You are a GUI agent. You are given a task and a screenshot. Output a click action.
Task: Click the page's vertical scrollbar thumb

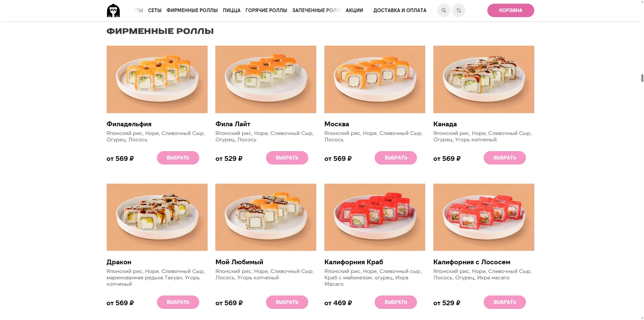(642, 78)
